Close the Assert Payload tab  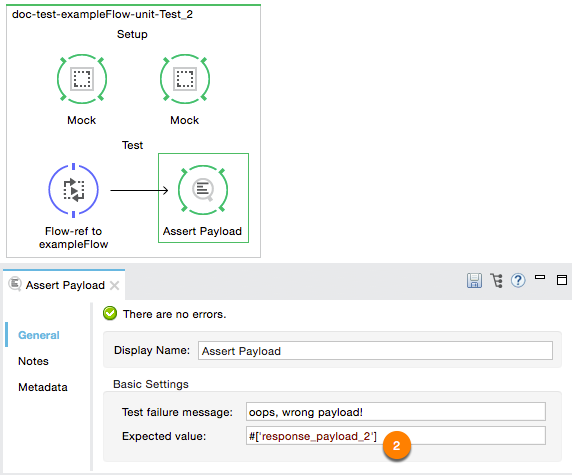115,285
